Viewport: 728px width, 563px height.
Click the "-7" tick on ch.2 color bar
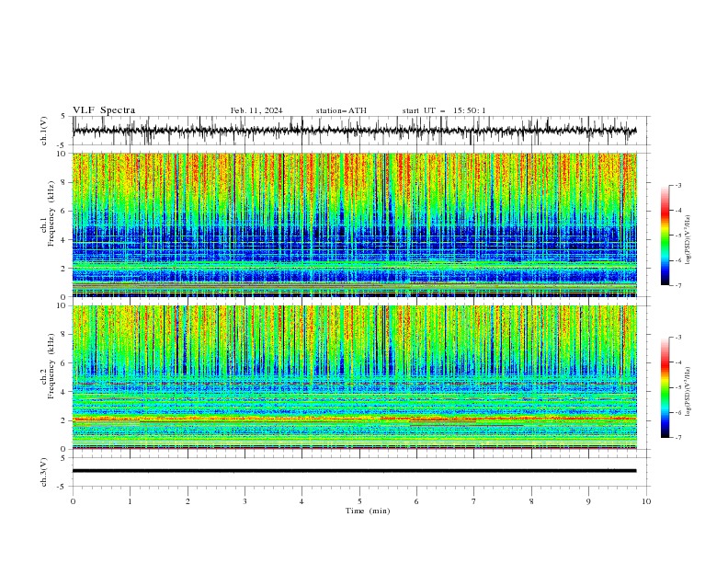(678, 438)
